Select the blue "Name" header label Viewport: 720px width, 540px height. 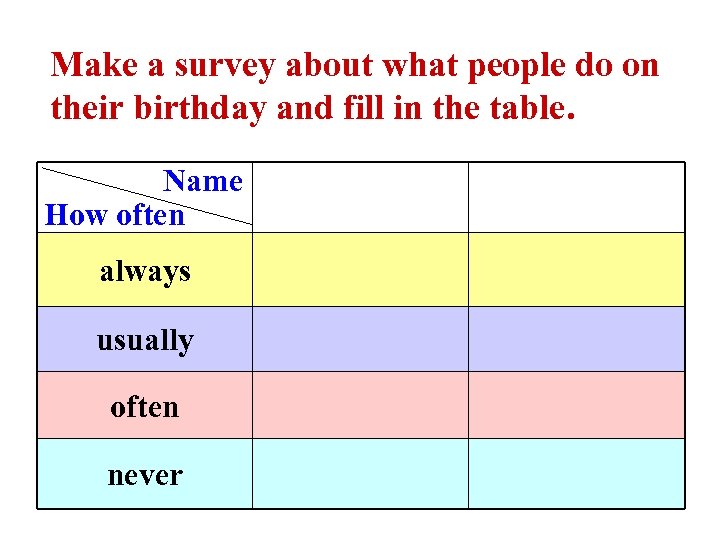click(x=203, y=181)
